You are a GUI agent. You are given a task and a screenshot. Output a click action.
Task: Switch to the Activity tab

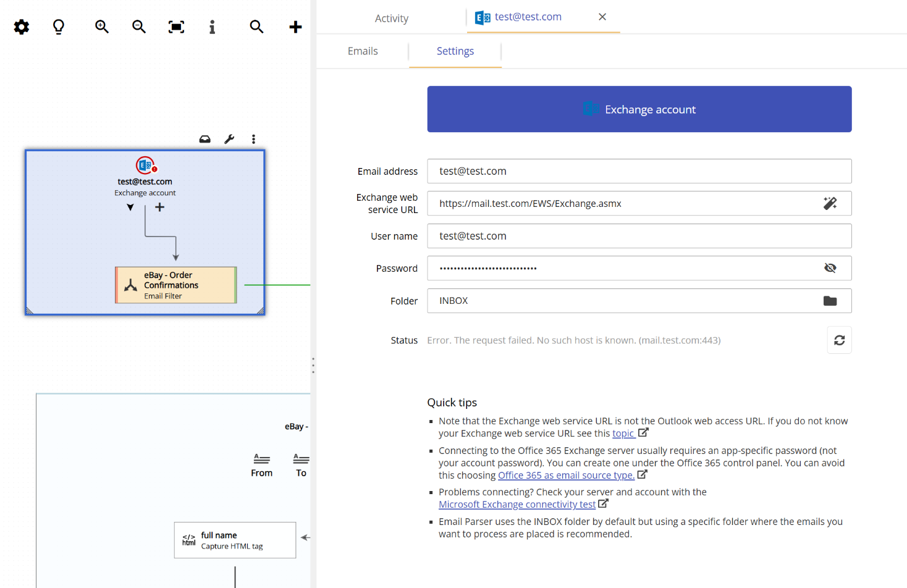tap(391, 18)
